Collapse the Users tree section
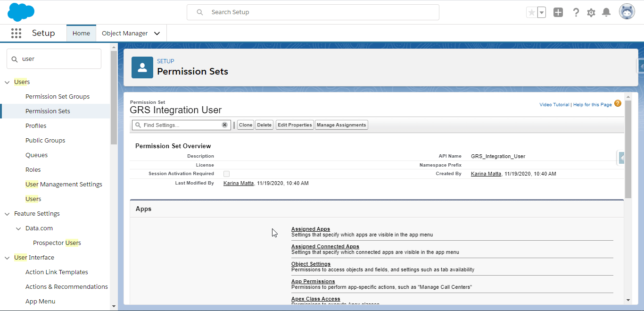This screenshot has width=644, height=311. 7,82
